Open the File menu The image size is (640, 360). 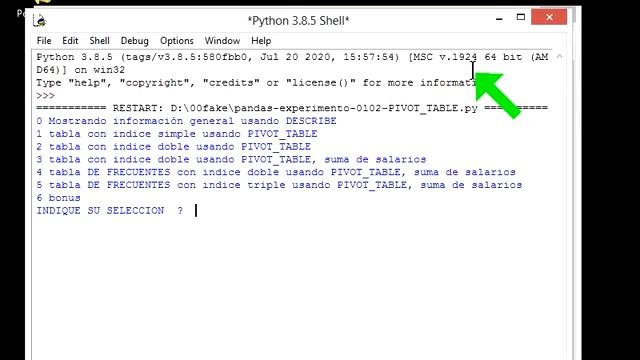click(44, 41)
